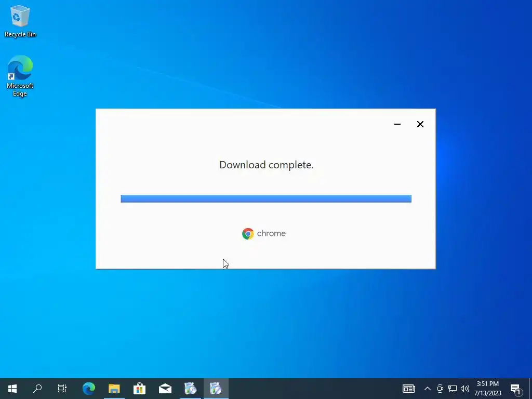Select the Microsoft Edge desktop shortcut

(x=20, y=76)
